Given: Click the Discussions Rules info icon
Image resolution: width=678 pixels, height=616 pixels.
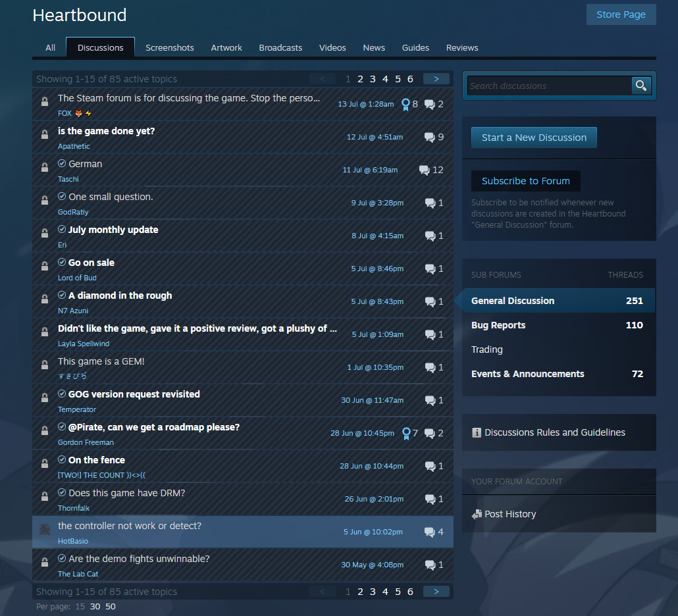Looking at the screenshot, I should tap(476, 432).
